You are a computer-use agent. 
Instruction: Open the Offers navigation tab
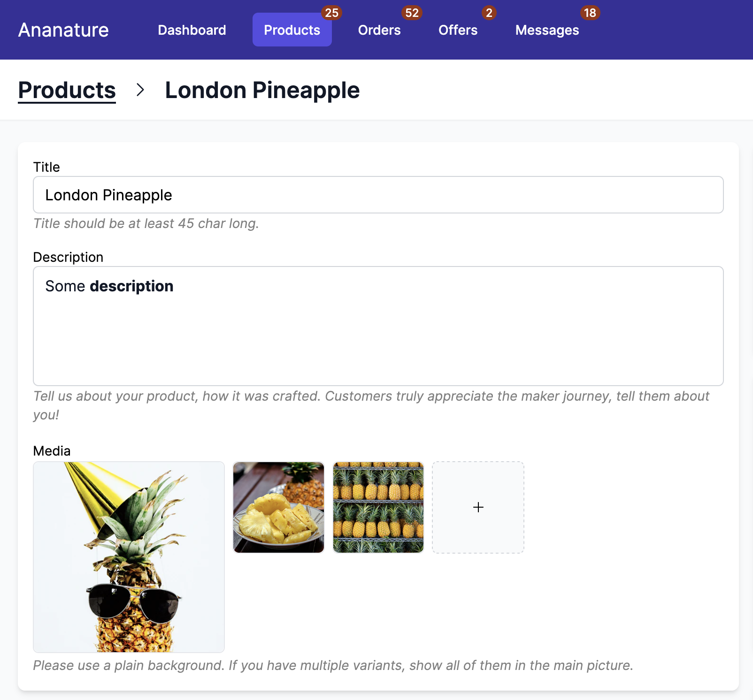click(x=458, y=30)
